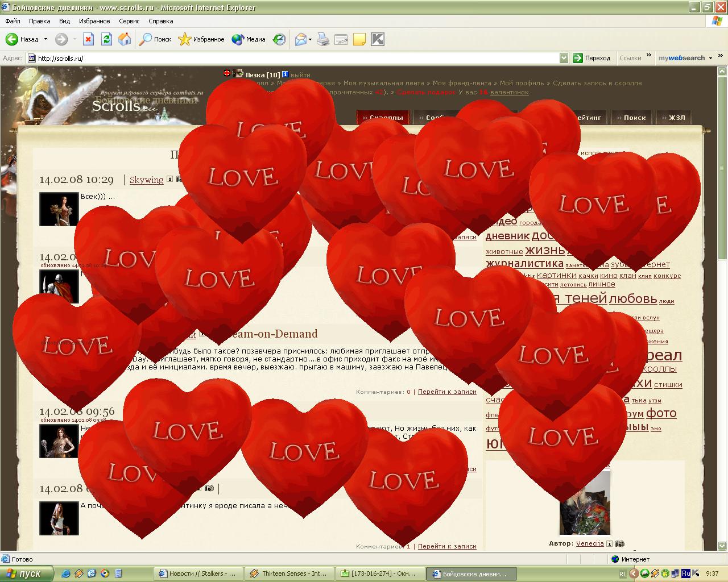
Task: Expand hidden tray icons arrow
Action: 634,573
